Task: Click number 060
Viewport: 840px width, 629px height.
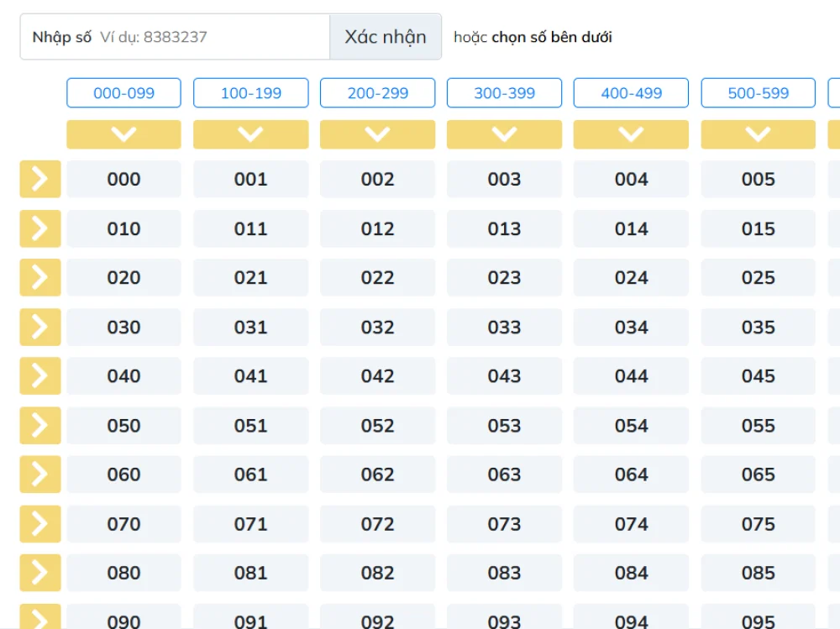Action: 123,474
